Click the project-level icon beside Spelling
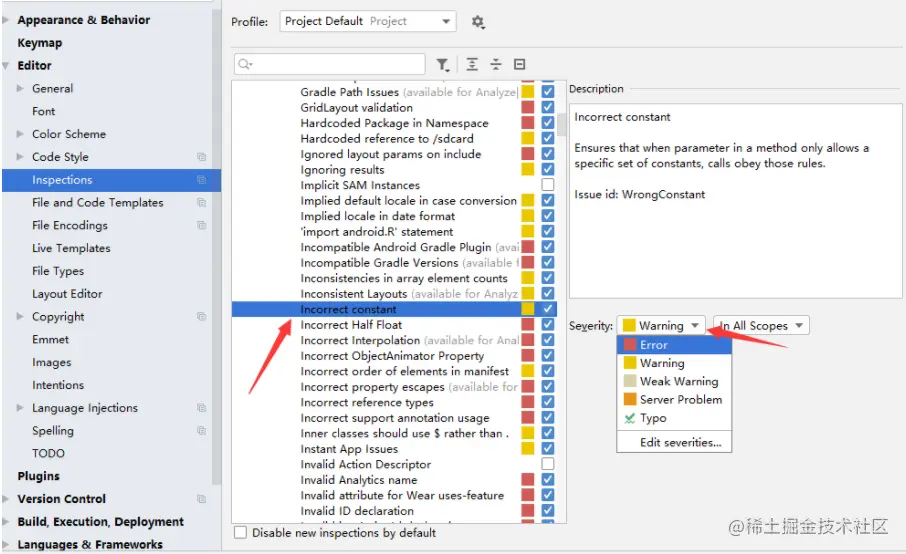906x554 pixels. (x=201, y=430)
